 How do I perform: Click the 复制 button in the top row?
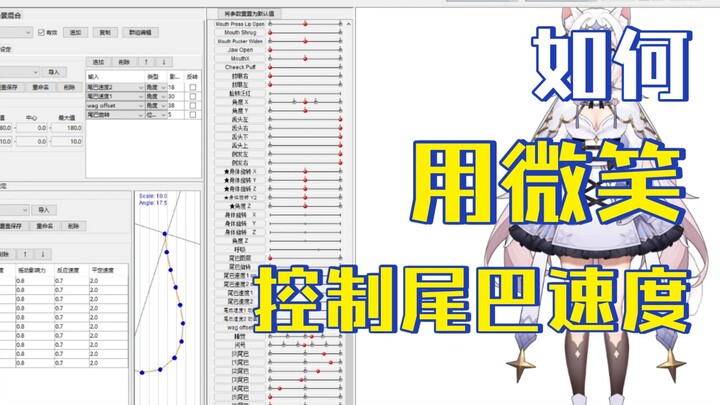point(105,31)
